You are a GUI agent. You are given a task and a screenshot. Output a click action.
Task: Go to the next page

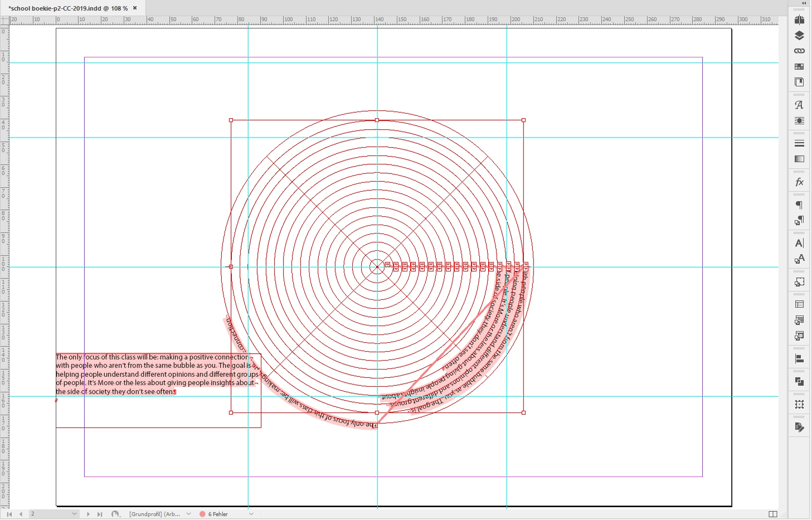tap(88, 514)
